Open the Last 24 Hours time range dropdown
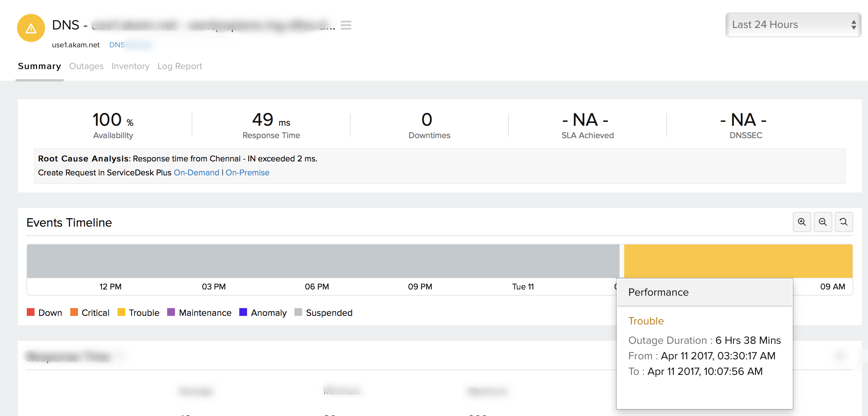The image size is (868, 416). 793,25
